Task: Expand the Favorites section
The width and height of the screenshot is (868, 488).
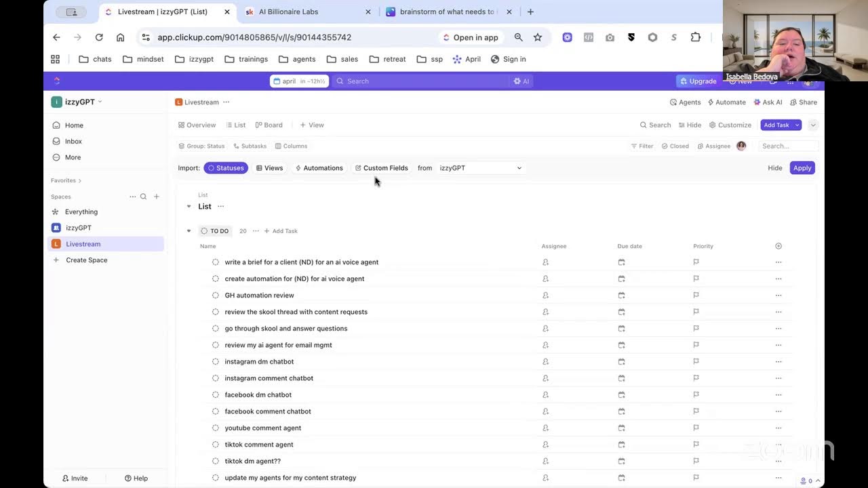Action: (x=66, y=180)
